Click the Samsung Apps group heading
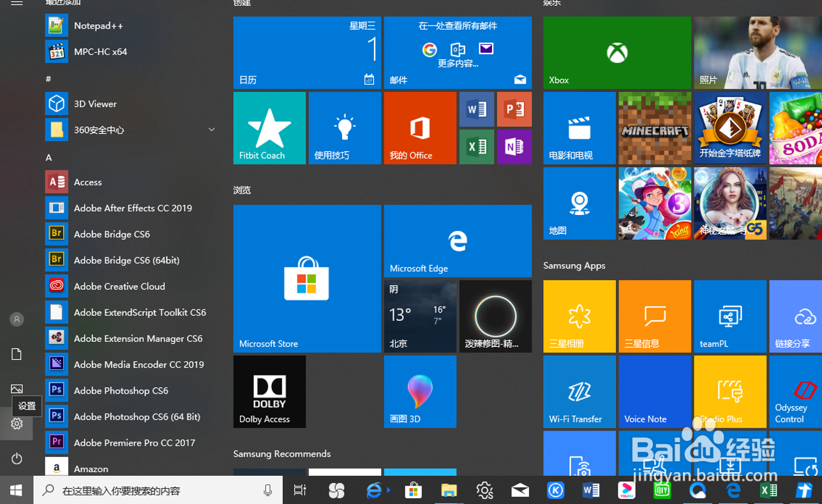This screenshot has width=822, height=504. click(574, 265)
